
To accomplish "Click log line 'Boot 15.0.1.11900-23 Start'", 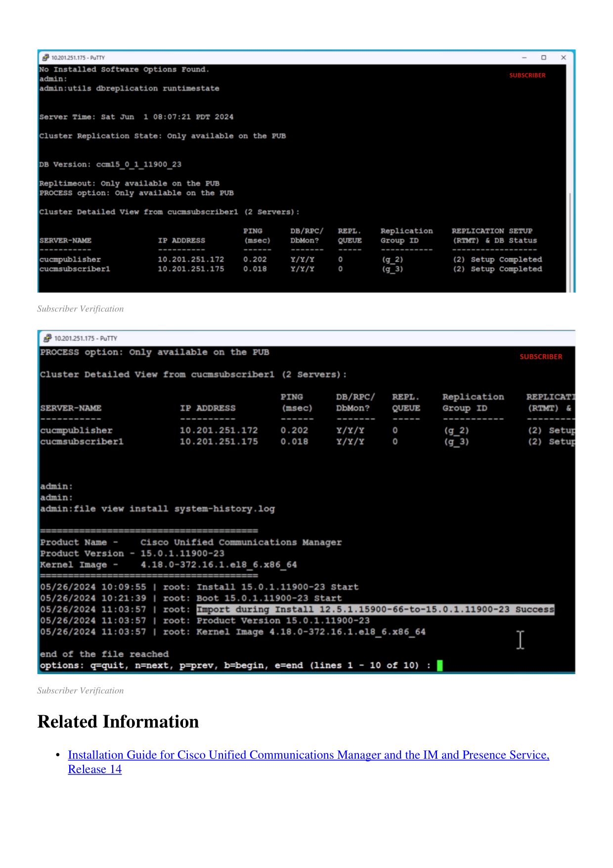I will [x=191, y=598].
